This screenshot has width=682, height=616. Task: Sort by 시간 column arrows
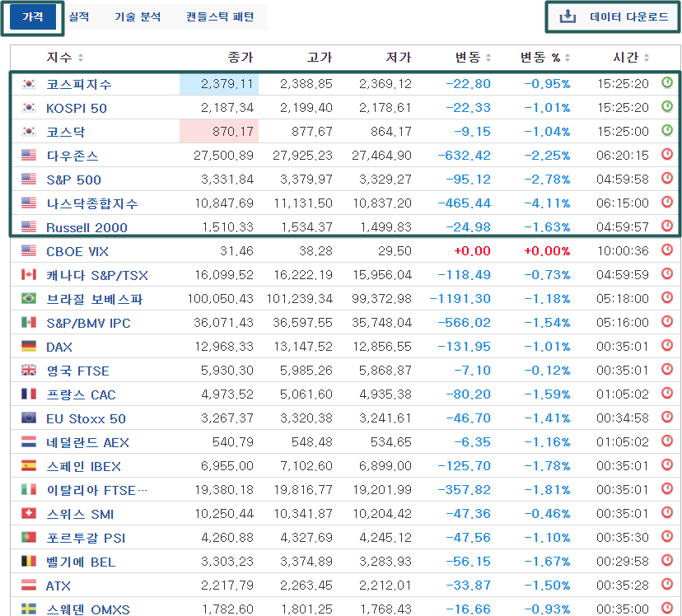(x=647, y=58)
